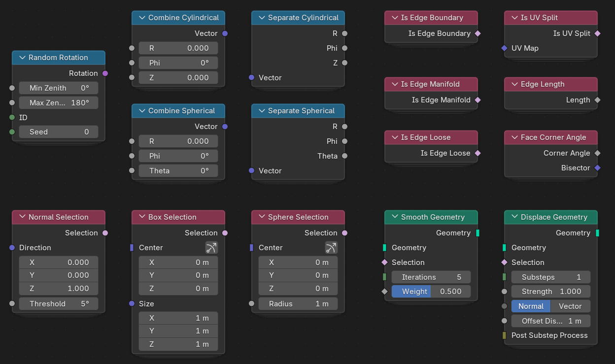
Task: Click the Vector output socket on Combine Cylindrical
Action: pos(225,33)
